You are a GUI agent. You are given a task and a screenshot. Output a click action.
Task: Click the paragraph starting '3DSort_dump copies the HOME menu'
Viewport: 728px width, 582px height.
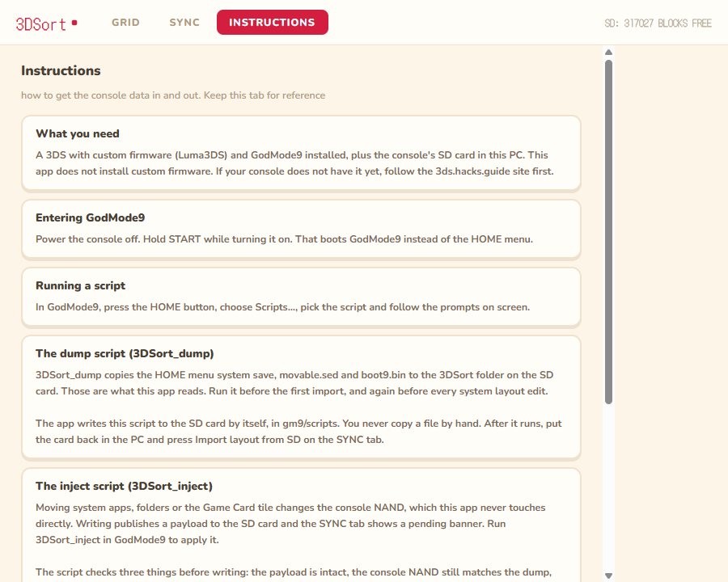(x=294, y=383)
